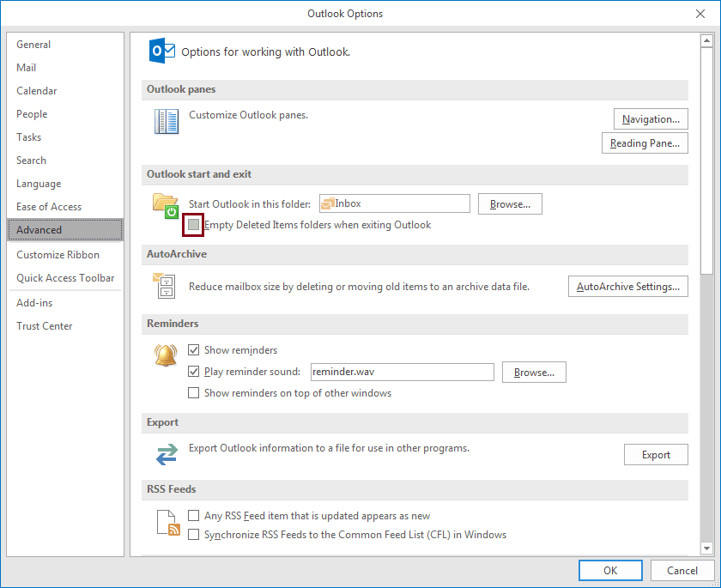Enable Empty Deleted Items folders when exiting

click(x=194, y=224)
